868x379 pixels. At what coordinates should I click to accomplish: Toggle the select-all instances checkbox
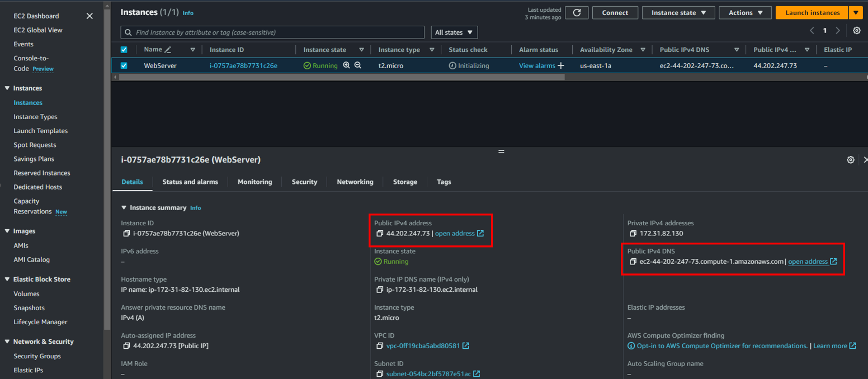(x=124, y=49)
